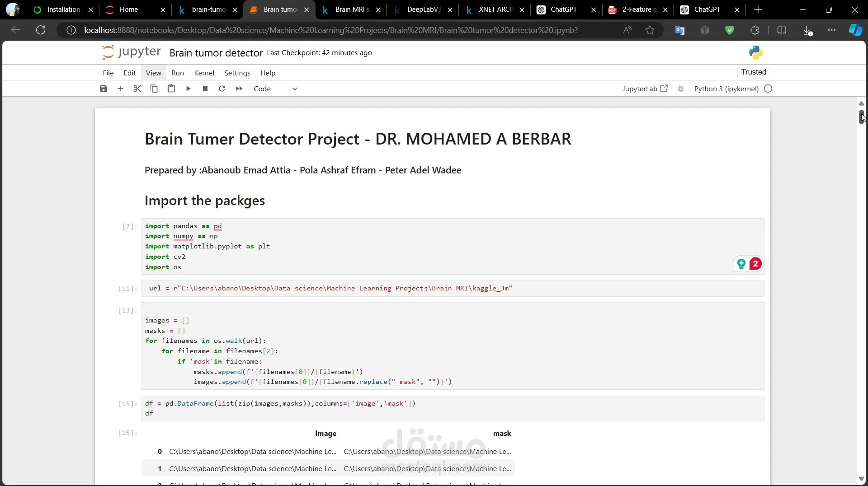
Task: Click the Last Checkpoint text
Action: tap(319, 53)
